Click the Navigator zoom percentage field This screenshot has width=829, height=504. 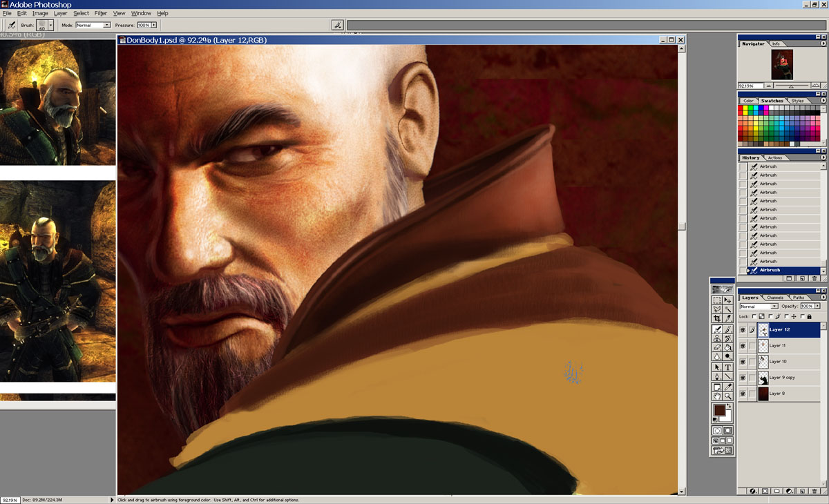(x=750, y=86)
